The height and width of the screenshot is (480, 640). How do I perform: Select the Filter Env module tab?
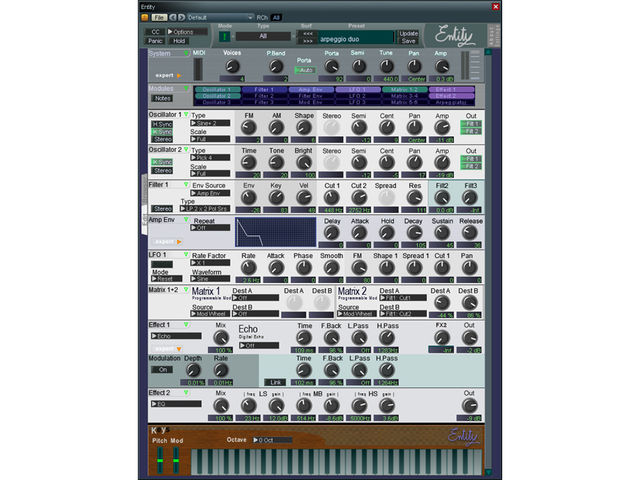(310, 96)
